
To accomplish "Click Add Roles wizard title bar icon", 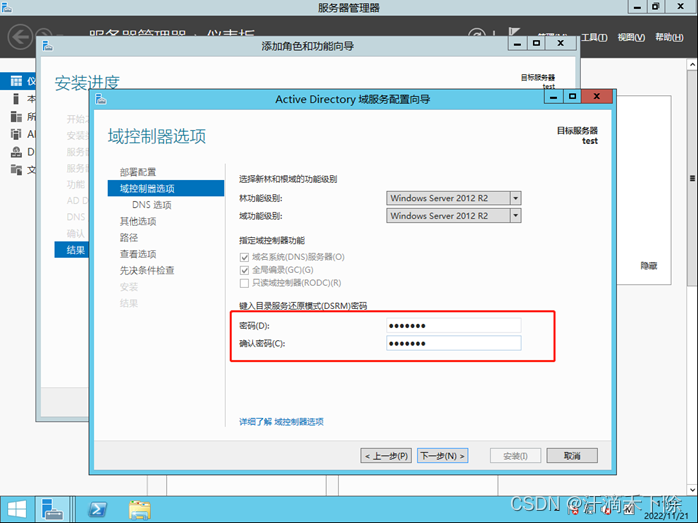I will (x=48, y=45).
